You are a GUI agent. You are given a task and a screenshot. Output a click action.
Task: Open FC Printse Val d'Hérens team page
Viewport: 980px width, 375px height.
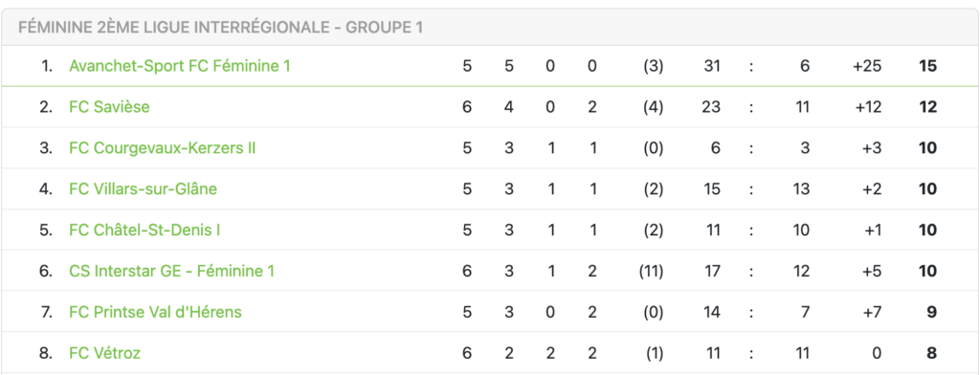[156, 312]
